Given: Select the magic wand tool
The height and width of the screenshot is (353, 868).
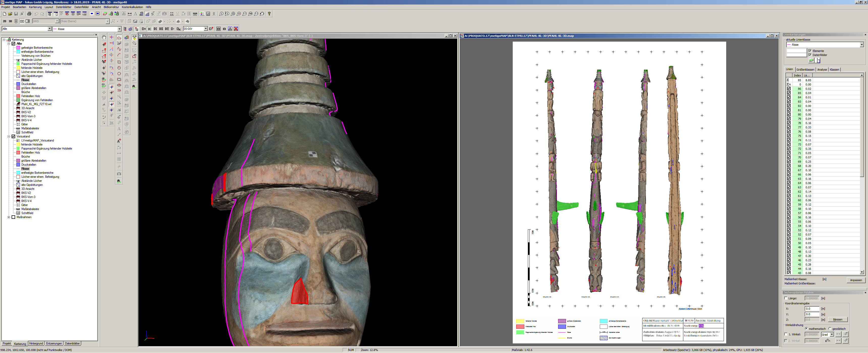Looking at the screenshot, I should tap(119, 97).
